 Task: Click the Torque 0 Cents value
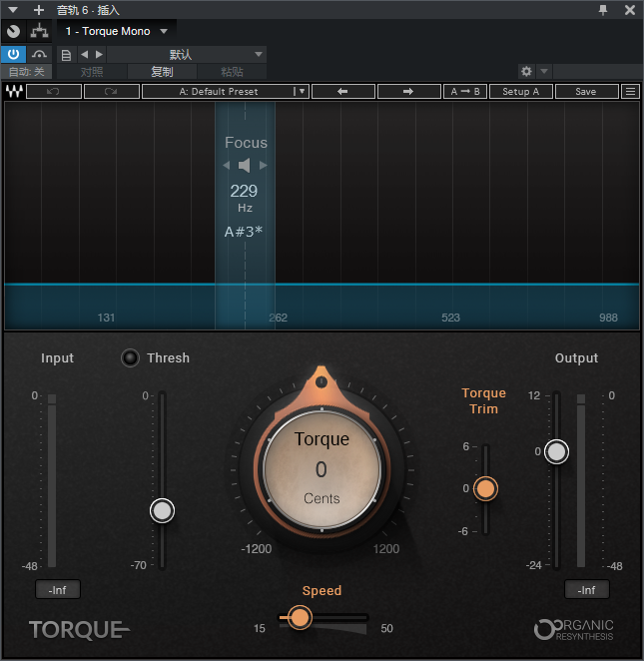click(322, 469)
